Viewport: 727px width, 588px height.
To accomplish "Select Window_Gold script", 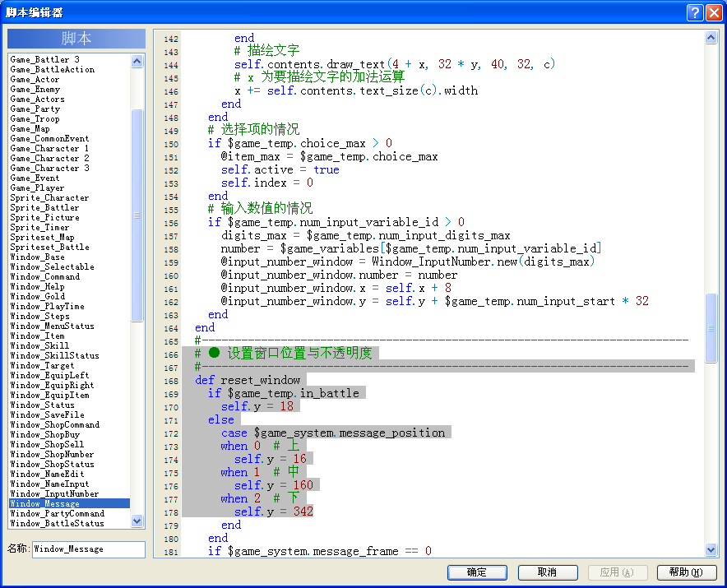I will (x=38, y=296).
